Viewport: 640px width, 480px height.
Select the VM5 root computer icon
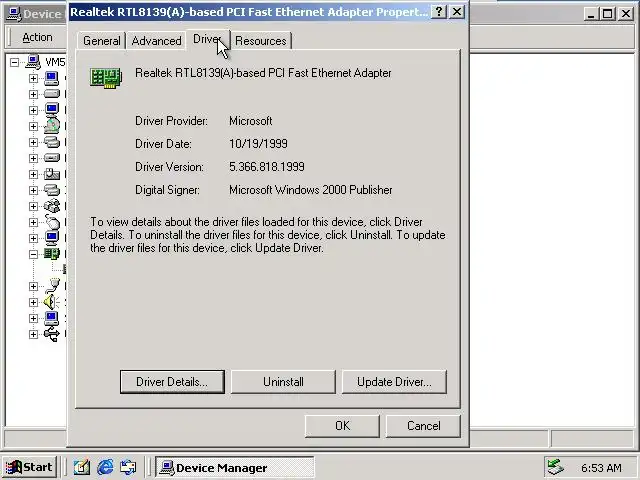pyautogui.click(x=33, y=62)
